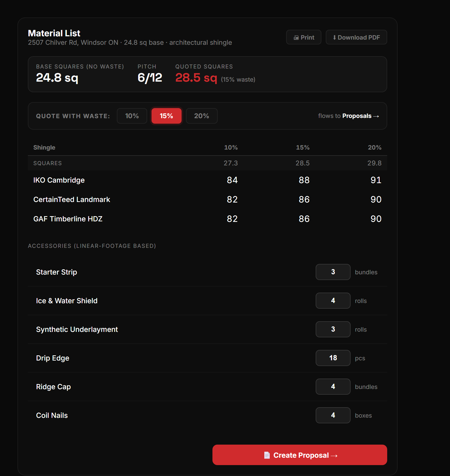Click the Create Proposal button
450x476 pixels.
pos(300,455)
